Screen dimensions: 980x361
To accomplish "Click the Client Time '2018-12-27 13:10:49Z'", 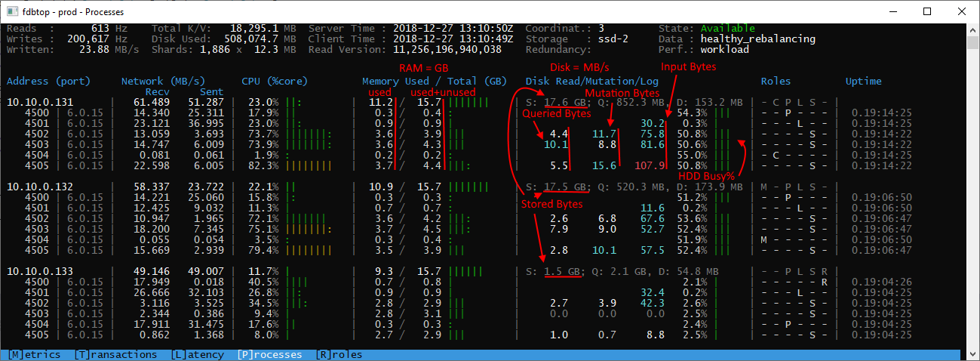I will pos(453,39).
